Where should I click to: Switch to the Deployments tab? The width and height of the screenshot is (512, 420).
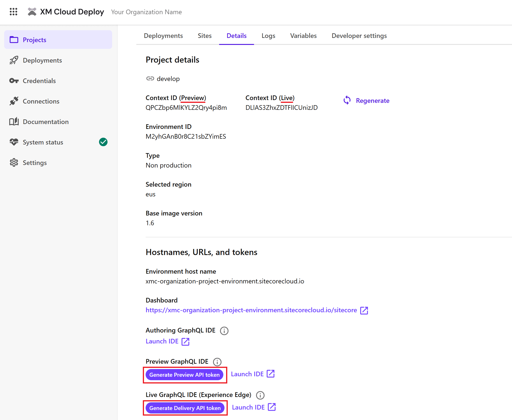(163, 36)
